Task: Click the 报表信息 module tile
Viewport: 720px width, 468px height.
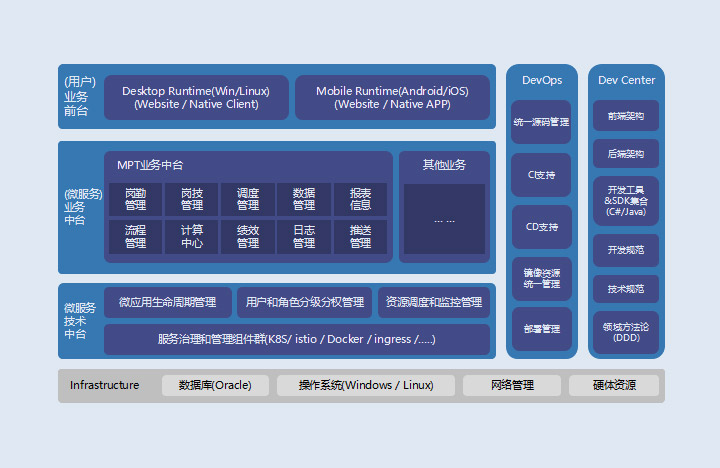Action: (360, 199)
